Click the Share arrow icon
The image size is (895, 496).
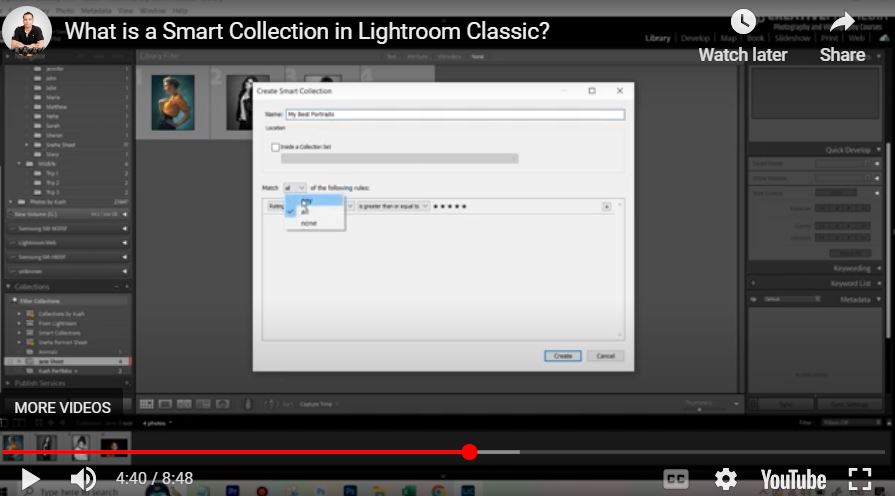[842, 22]
